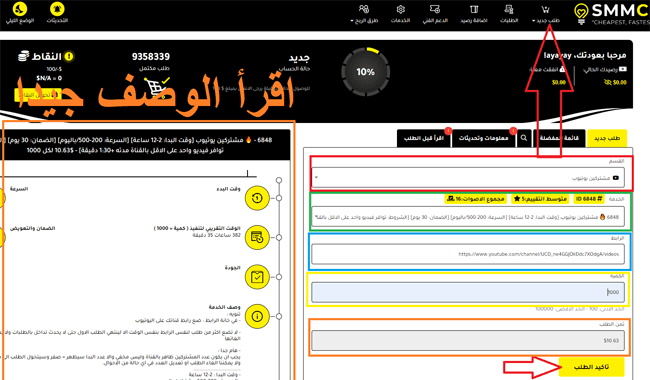650x380 pixels.
Task: Click the yellow confirm order button
Action: pyautogui.click(x=591, y=367)
